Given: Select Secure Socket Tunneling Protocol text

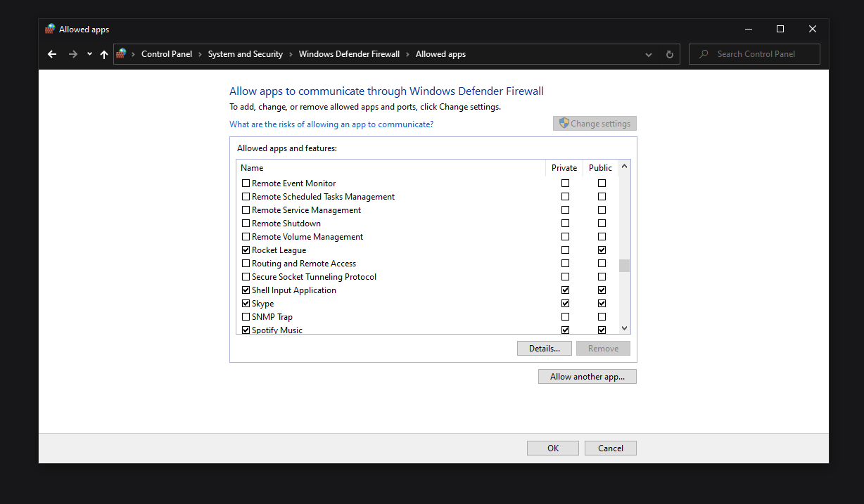Looking at the screenshot, I should tap(314, 277).
